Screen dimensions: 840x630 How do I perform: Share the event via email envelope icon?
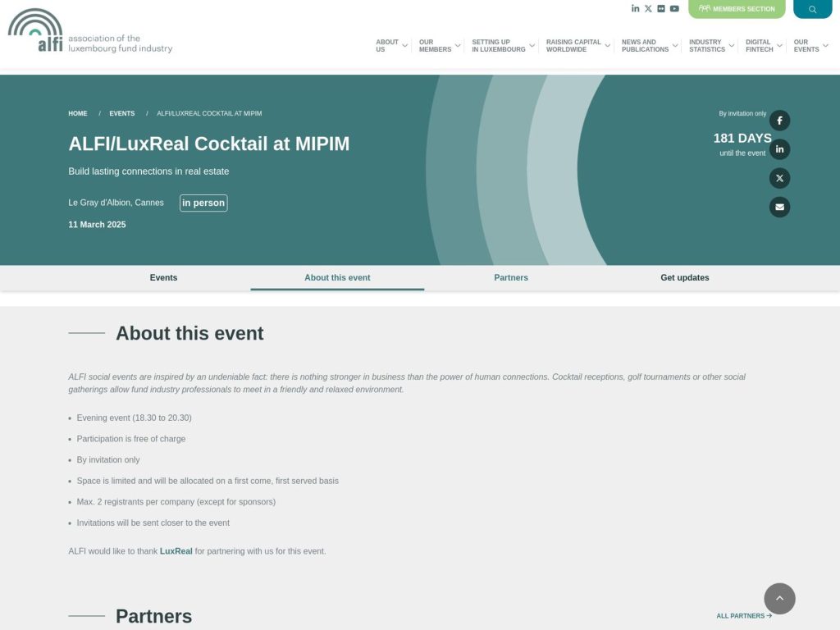pos(778,207)
